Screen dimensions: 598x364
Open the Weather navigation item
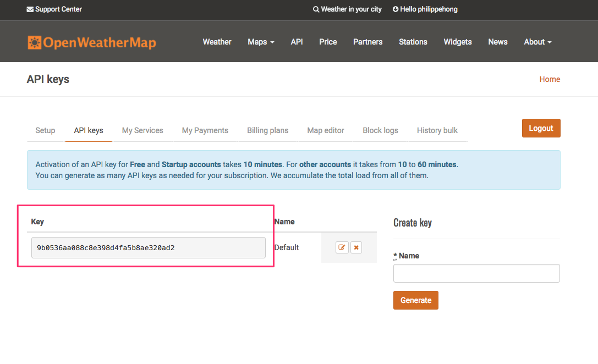click(x=217, y=42)
